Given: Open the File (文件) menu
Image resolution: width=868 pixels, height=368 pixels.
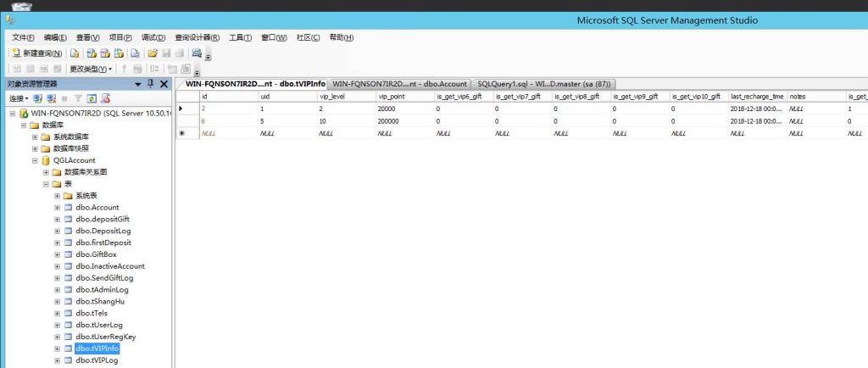Looking at the screenshot, I should [x=23, y=37].
